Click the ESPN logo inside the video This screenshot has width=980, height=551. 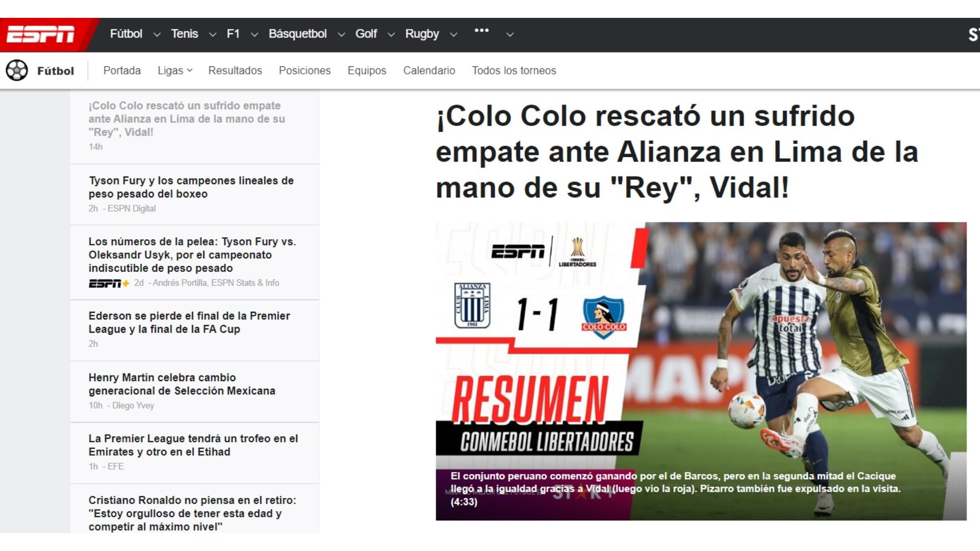[x=518, y=252]
